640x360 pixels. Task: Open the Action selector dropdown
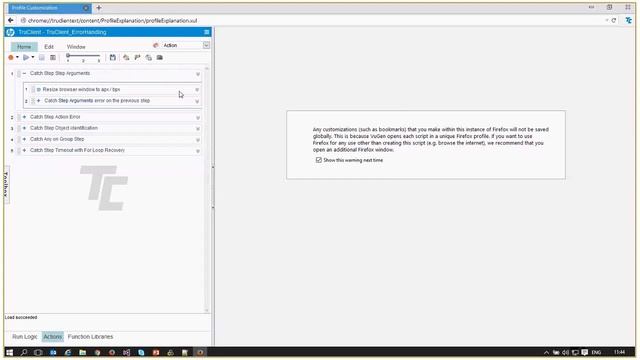[x=206, y=45]
